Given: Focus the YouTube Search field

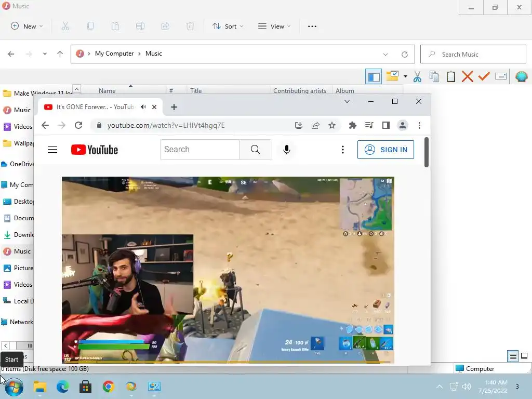Looking at the screenshot, I should (200, 149).
